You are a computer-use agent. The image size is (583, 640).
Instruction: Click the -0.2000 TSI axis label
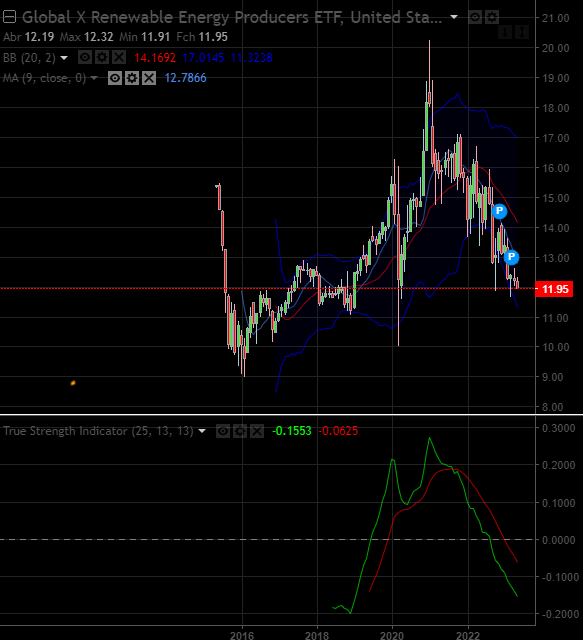coord(559,614)
